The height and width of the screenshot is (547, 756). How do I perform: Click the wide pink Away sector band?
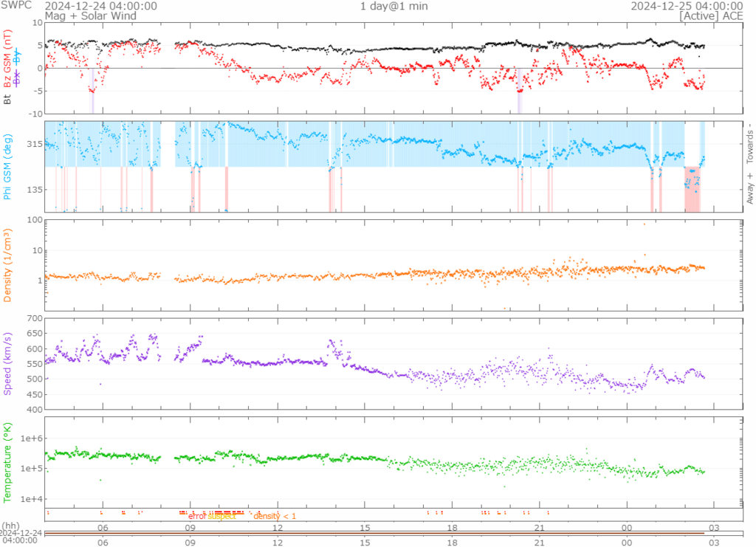tap(693, 189)
